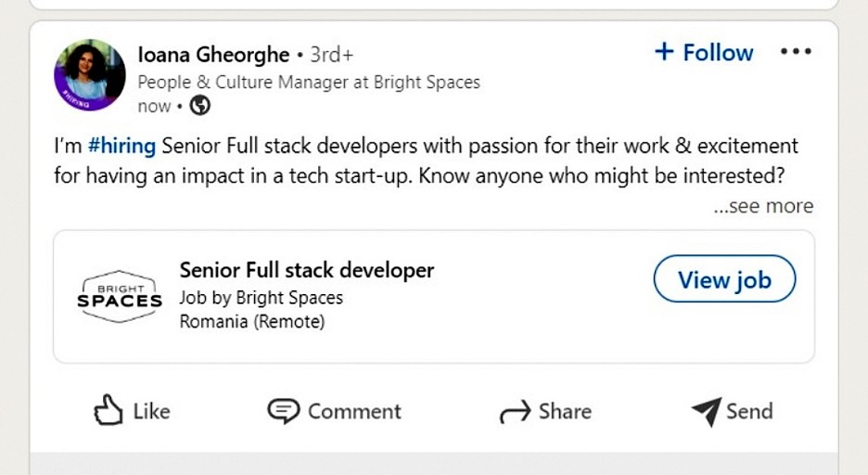Click the Job by Bright Spaces text

pyautogui.click(x=262, y=298)
